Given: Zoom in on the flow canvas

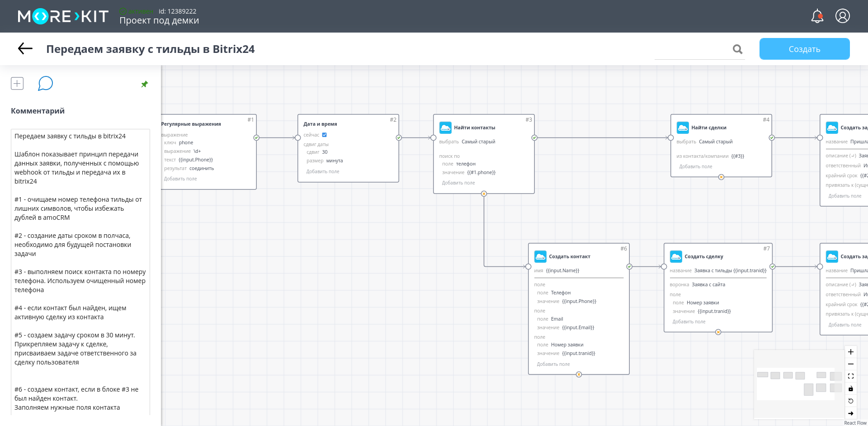Looking at the screenshot, I should click(x=850, y=352).
